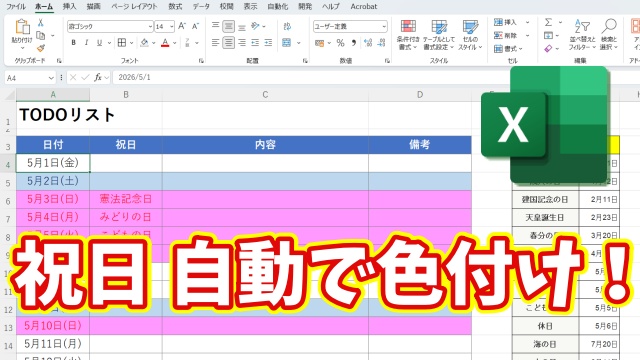Toggle top vertical alignment

coord(216,26)
